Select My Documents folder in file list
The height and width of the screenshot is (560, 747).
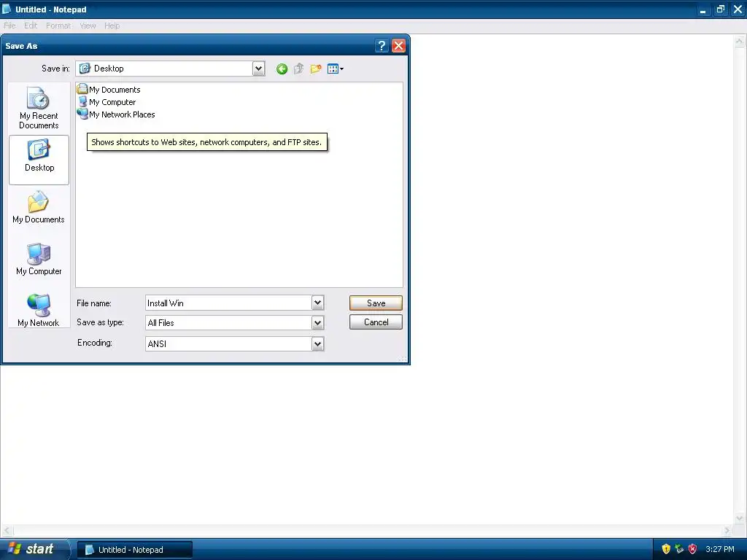109,90
